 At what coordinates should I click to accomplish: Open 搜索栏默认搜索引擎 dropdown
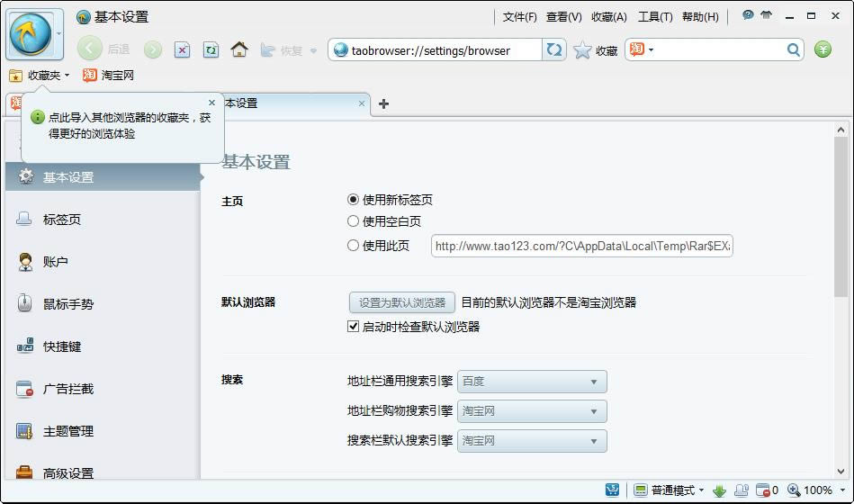click(532, 441)
